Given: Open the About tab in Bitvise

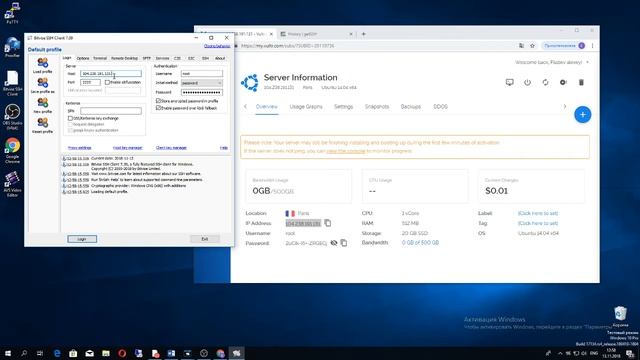Looking at the screenshot, I should pos(220,58).
